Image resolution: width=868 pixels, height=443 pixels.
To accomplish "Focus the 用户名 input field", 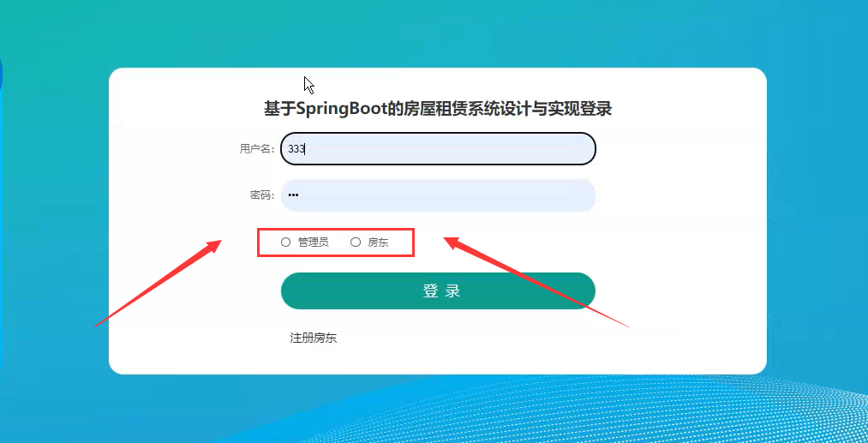I will [x=438, y=149].
